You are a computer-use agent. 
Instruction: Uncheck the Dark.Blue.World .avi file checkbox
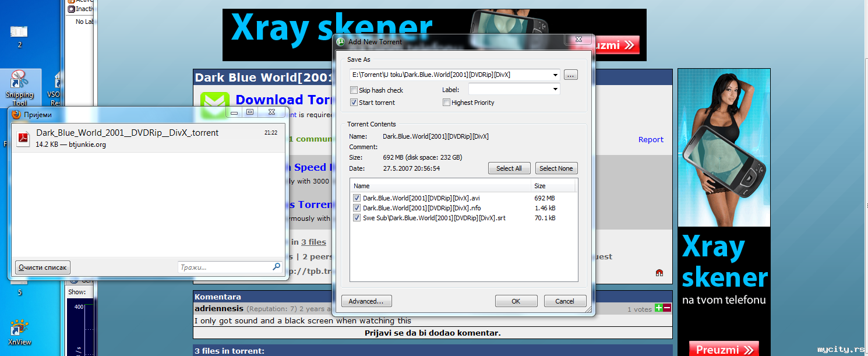click(357, 198)
